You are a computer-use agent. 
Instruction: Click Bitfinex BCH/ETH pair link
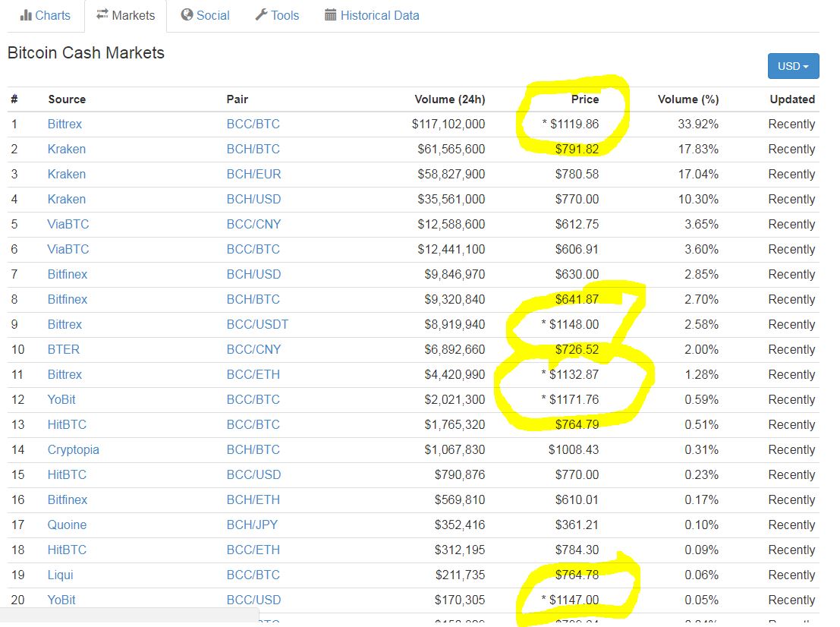point(253,500)
